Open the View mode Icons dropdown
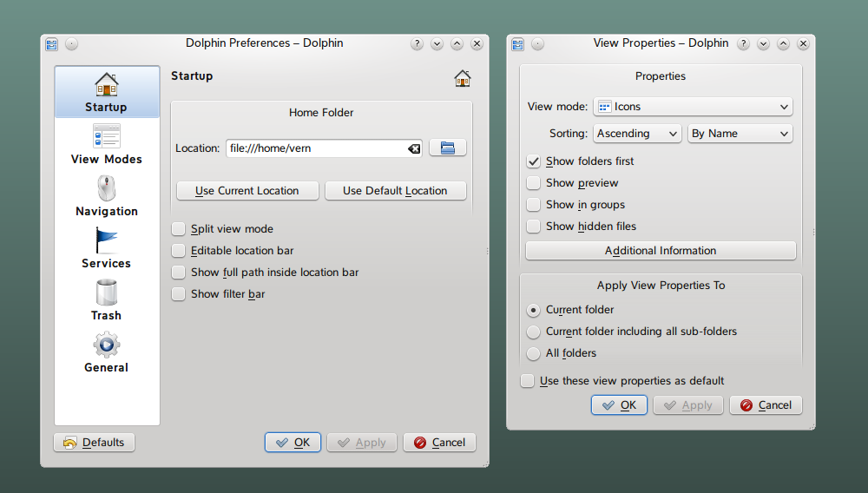The image size is (868, 493). tap(693, 107)
